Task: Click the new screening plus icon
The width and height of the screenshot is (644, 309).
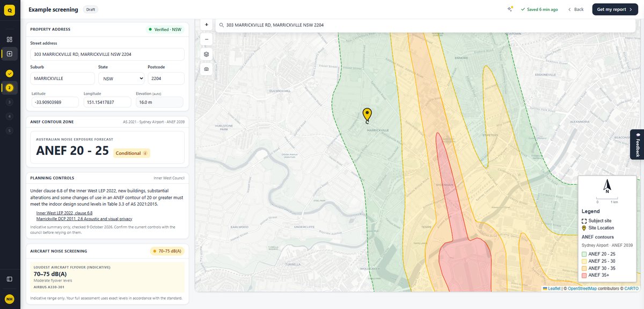Action: click(x=10, y=54)
